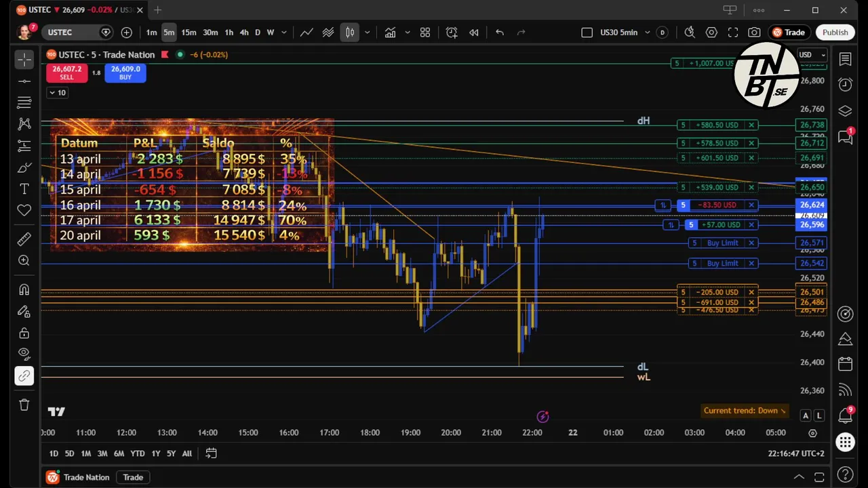Expand the chart style dropdown arrow
868x488 pixels.
[367, 33]
